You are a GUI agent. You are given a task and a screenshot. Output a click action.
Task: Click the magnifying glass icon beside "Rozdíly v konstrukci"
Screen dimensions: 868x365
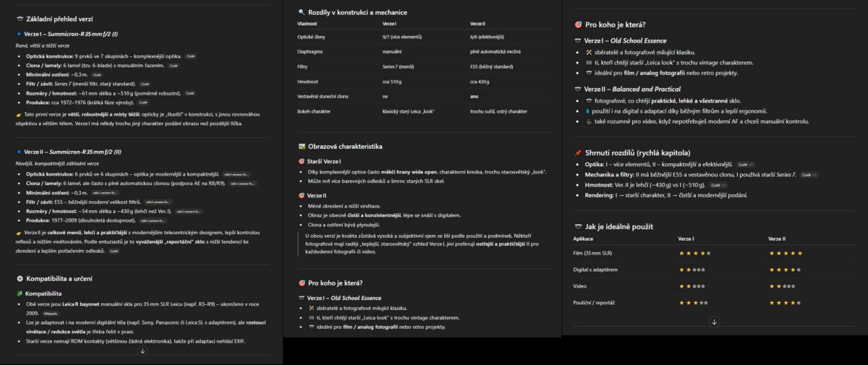302,12
